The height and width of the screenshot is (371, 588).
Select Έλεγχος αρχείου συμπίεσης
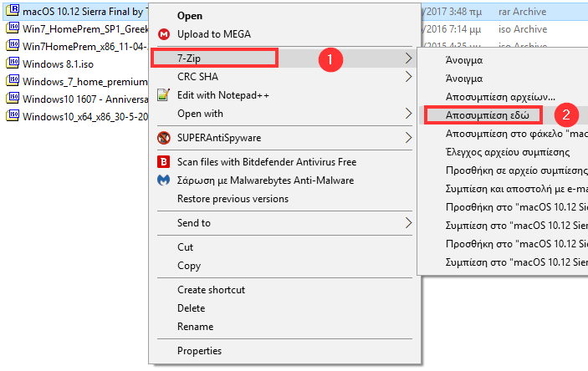click(x=508, y=152)
